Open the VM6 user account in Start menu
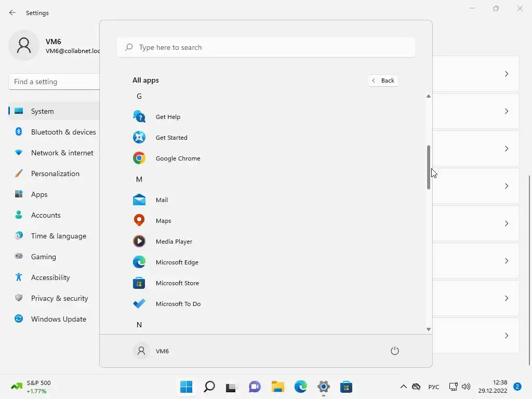Viewport: 532px width, 399px height. [x=151, y=351]
